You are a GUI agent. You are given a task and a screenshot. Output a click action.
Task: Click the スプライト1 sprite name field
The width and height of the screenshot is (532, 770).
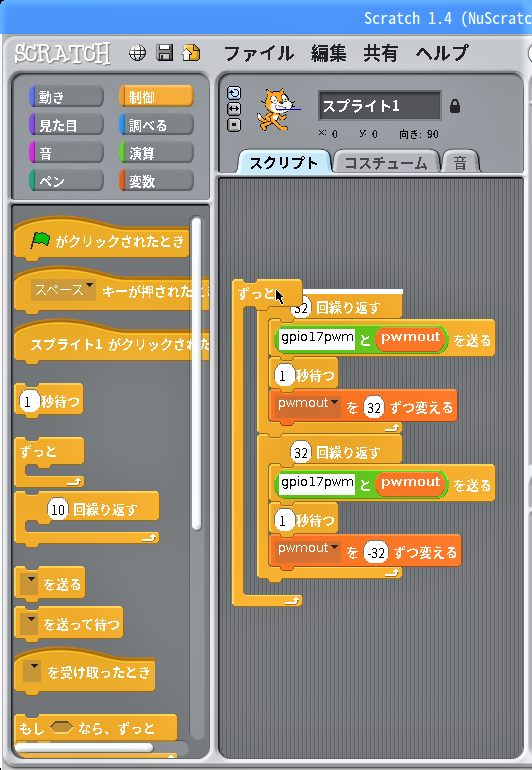click(380, 106)
